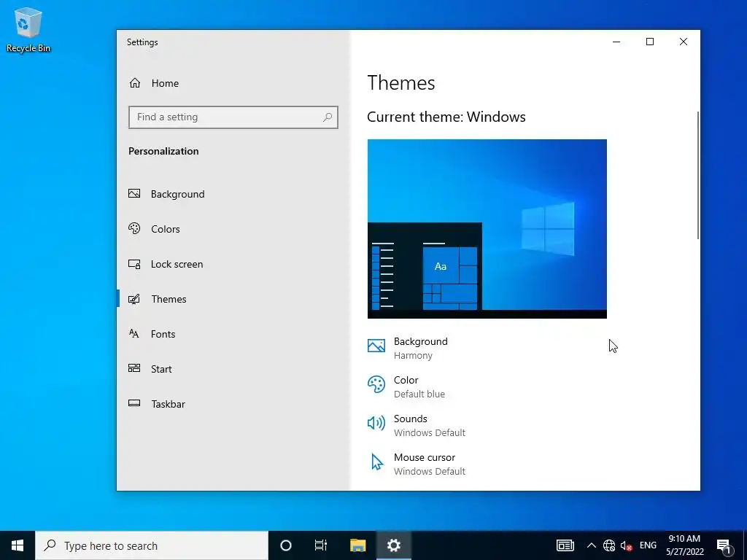The width and height of the screenshot is (747, 560).
Task: Minimize the Settings window
Action: (616, 42)
